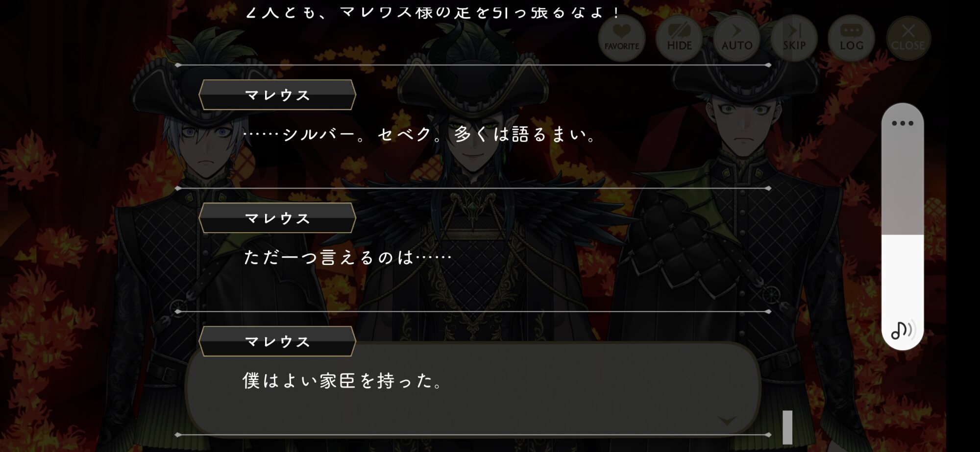The width and height of the screenshot is (980, 452).
Task: Adjust the vertical volume slider
Action: coord(903,226)
